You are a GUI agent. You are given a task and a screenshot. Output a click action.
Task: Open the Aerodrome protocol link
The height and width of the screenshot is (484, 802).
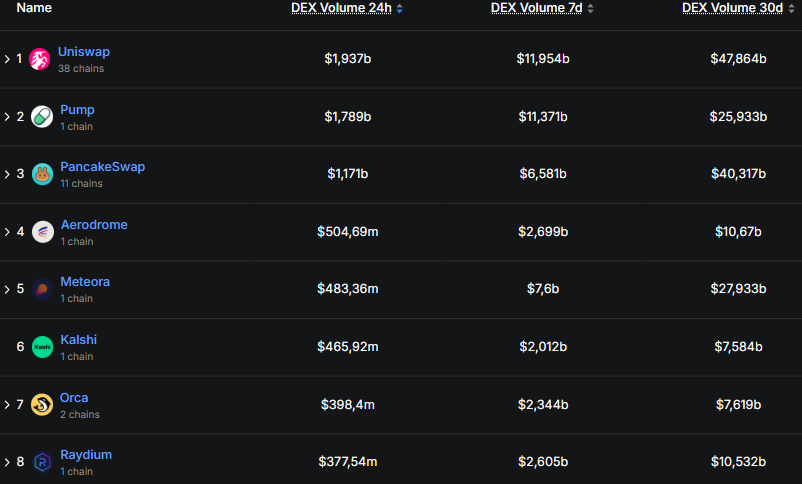point(94,225)
